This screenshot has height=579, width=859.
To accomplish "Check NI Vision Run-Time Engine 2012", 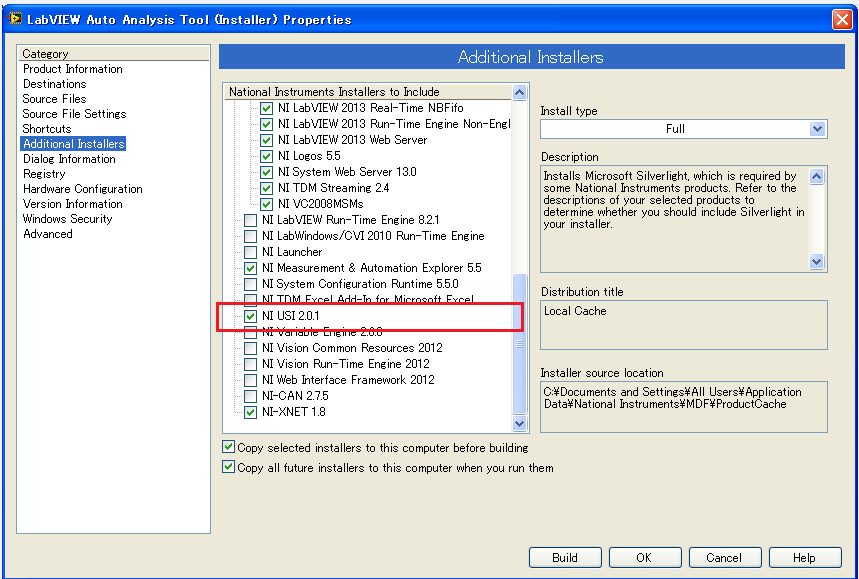I will (250, 364).
